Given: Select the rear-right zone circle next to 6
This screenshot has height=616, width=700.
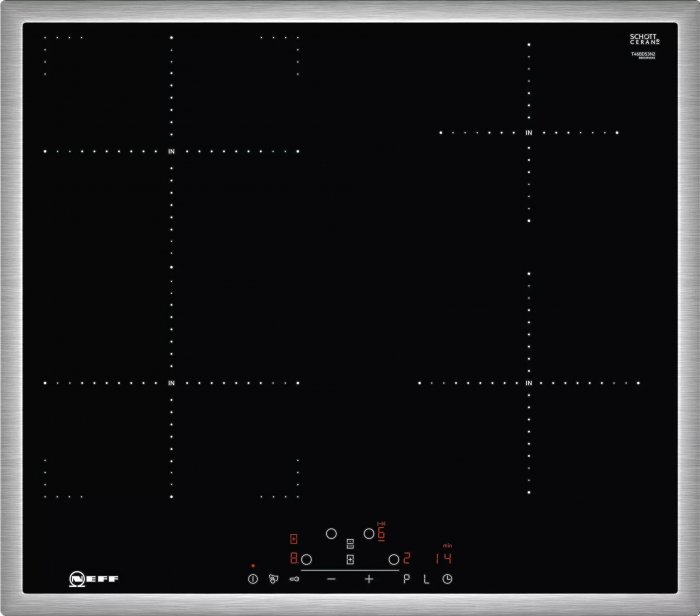Looking at the screenshot, I should (368, 534).
